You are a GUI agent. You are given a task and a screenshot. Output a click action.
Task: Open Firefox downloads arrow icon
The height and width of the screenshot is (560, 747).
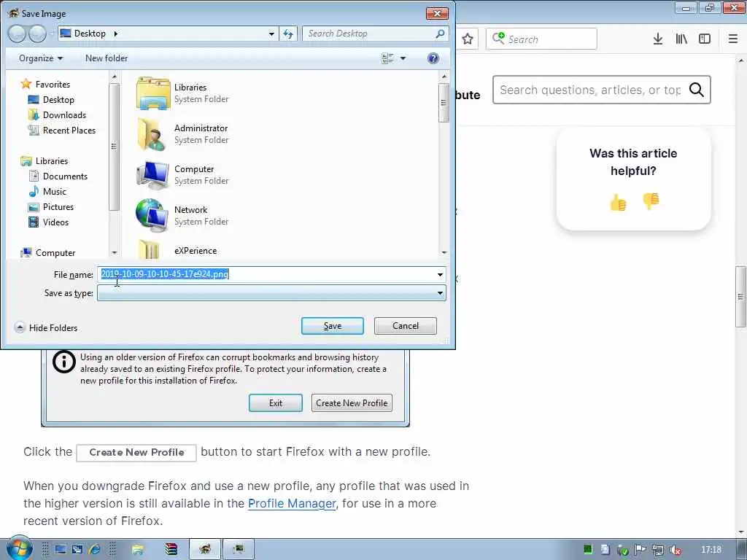[658, 39]
